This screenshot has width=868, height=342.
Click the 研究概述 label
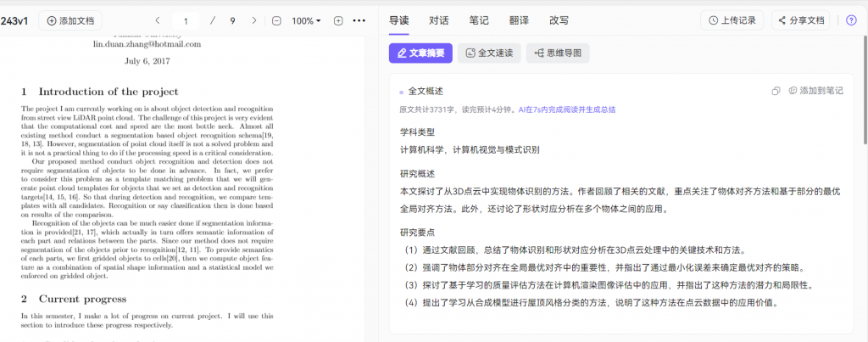[417, 174]
